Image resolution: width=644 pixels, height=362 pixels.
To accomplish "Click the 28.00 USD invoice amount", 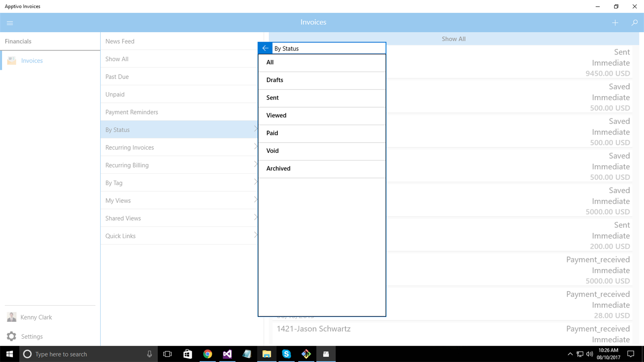I will point(612,316).
